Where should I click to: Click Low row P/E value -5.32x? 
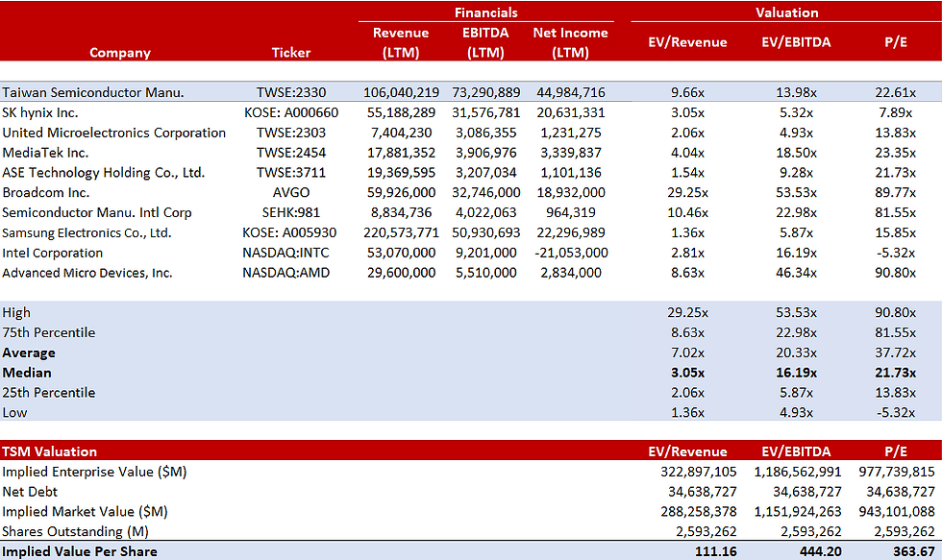point(895,413)
